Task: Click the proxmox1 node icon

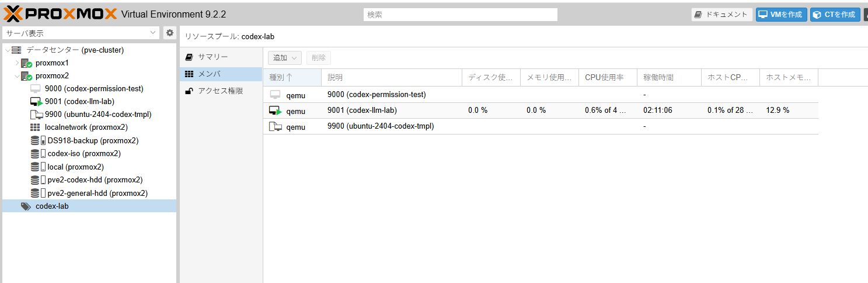Action: [26, 63]
